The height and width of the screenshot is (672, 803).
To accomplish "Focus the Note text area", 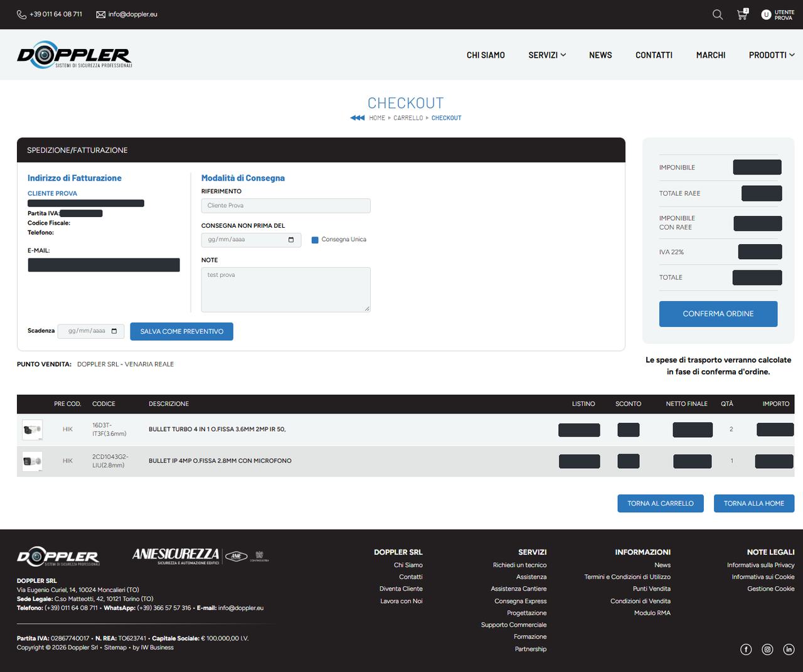I will (x=286, y=290).
